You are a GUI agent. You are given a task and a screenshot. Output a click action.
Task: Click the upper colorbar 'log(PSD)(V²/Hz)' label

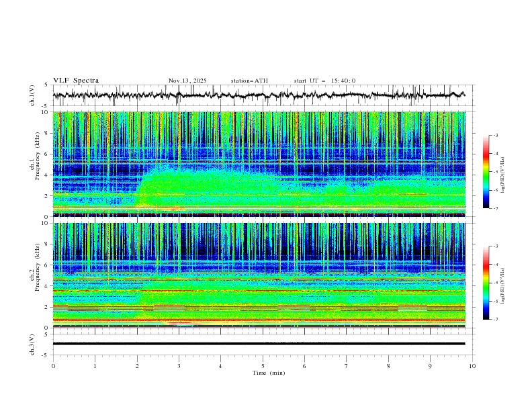coord(502,175)
